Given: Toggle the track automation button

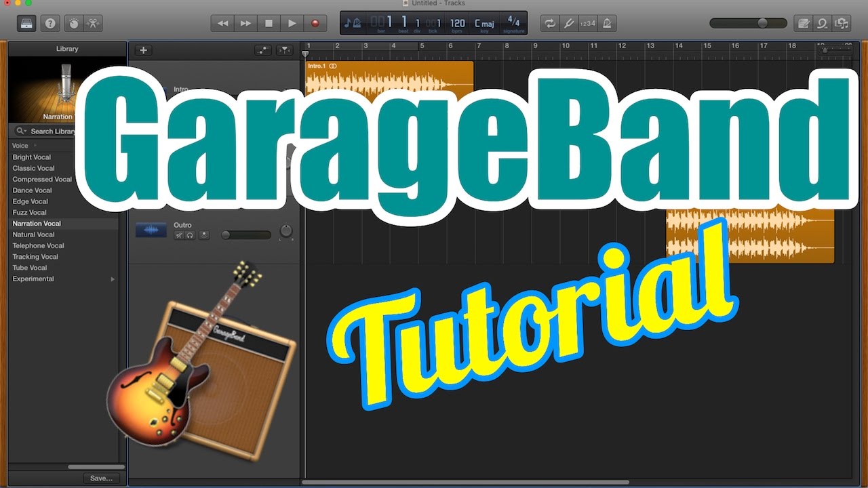Looking at the screenshot, I should click(262, 50).
